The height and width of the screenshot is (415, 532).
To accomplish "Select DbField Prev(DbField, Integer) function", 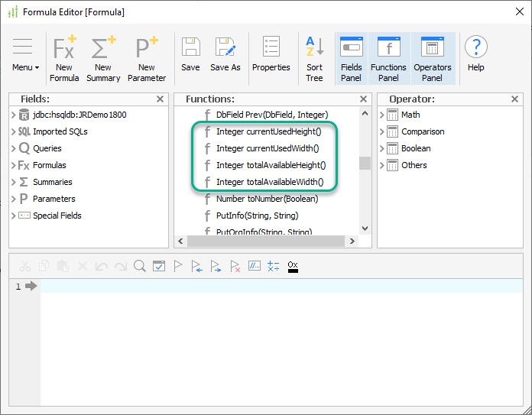I will point(272,115).
